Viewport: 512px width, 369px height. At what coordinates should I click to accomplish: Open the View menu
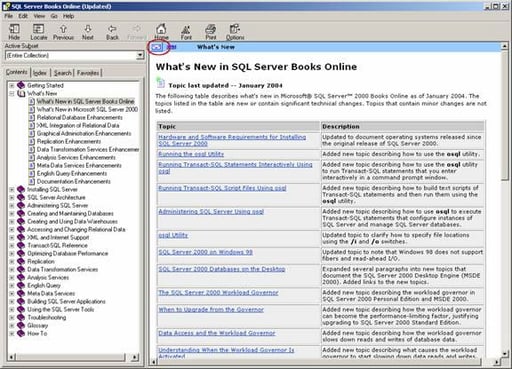(x=39, y=16)
